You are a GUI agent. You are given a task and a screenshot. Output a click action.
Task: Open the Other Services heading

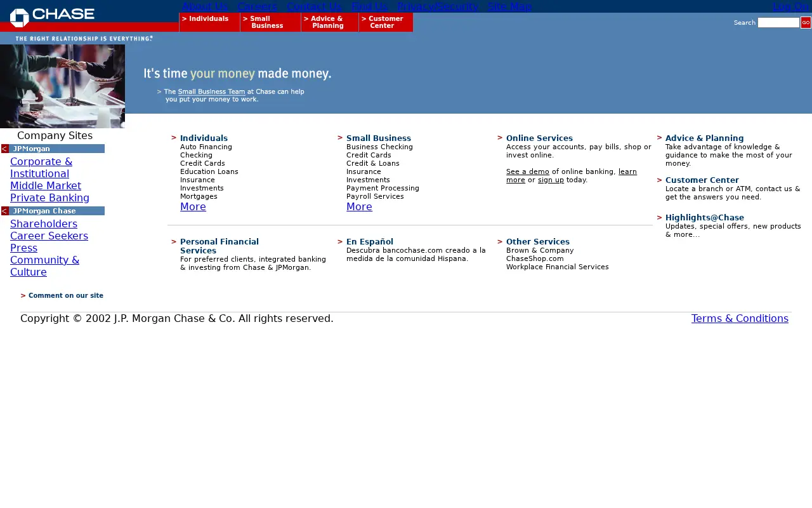click(538, 242)
